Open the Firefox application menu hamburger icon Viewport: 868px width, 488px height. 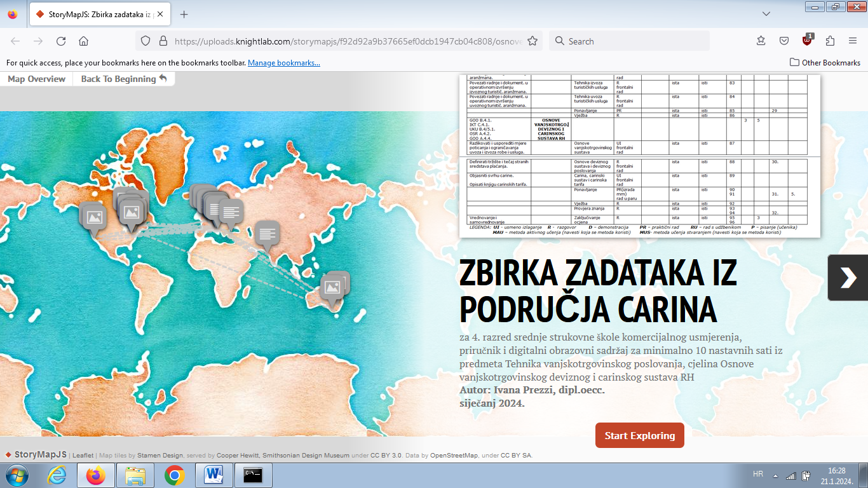pyautogui.click(x=853, y=41)
